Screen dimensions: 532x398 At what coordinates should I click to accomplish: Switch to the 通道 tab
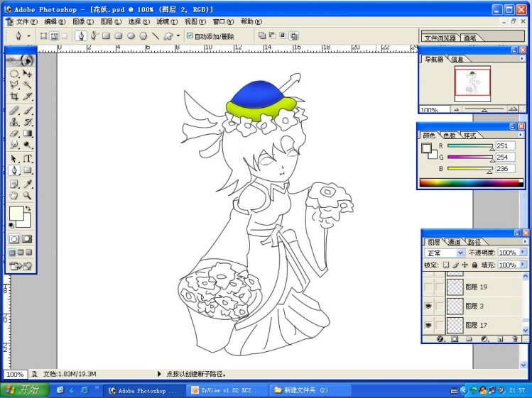[x=454, y=242]
